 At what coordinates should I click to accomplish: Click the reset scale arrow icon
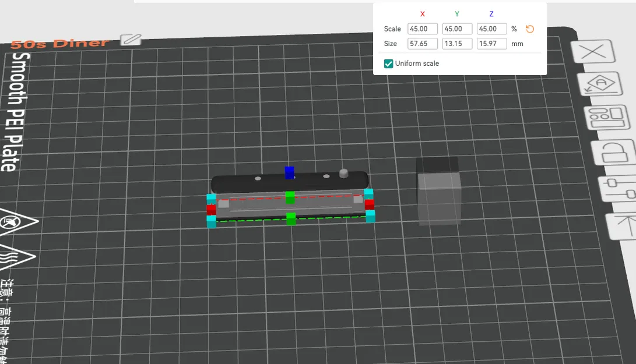[530, 29]
